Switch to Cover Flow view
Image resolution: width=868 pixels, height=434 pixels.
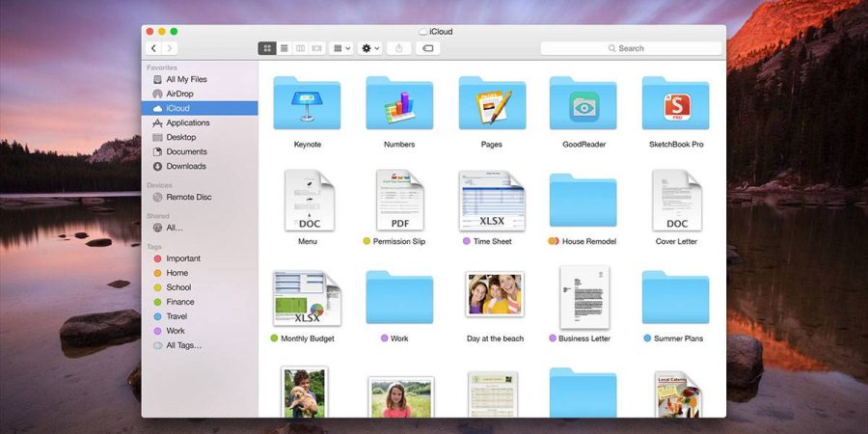click(x=316, y=48)
